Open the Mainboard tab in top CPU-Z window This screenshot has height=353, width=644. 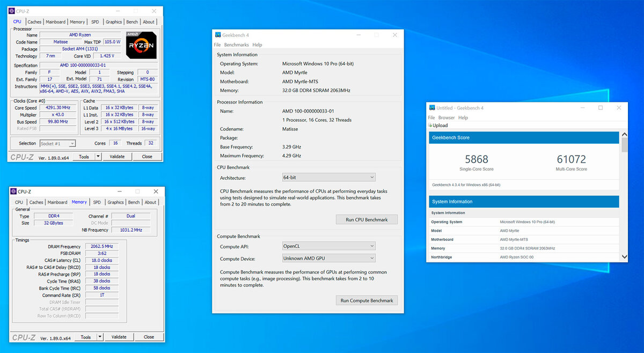point(56,22)
